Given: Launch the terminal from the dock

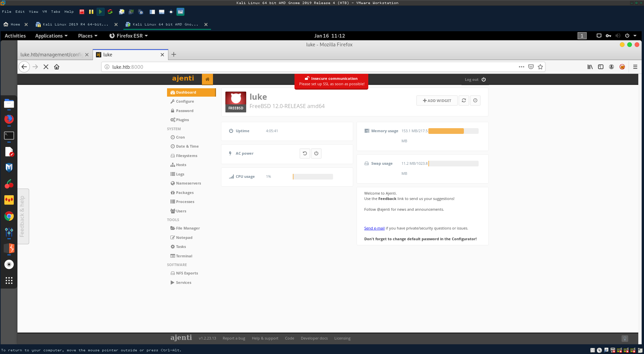Looking at the screenshot, I should click(9, 136).
